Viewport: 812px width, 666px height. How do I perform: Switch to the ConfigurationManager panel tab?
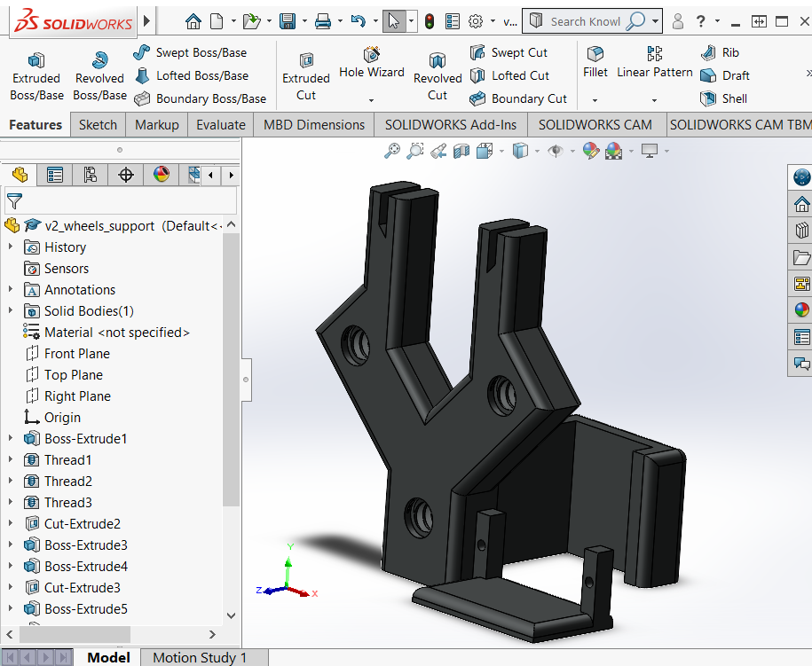click(90, 175)
